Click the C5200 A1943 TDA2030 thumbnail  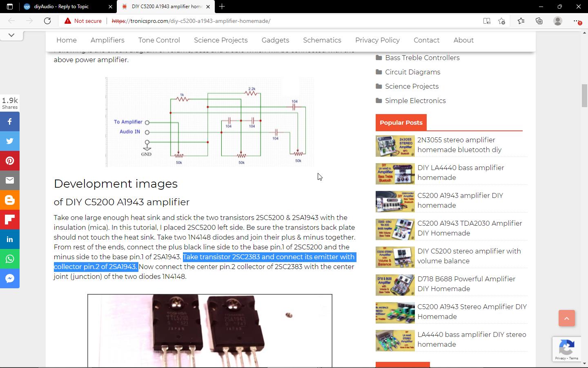coord(395,229)
